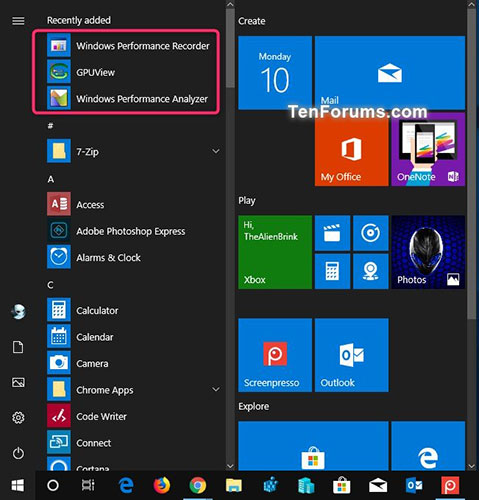The width and height of the screenshot is (479, 500).
Task: Click the Create group heading
Action: tap(252, 21)
